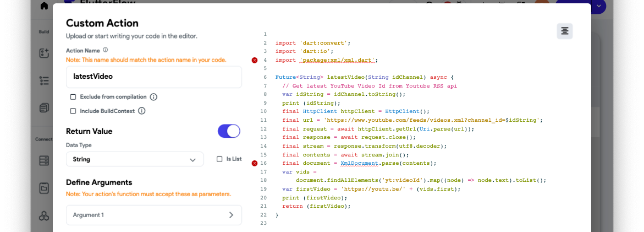Turn off the Return Value switch
Image resolution: width=644 pixels, height=232 pixels.
(x=229, y=131)
